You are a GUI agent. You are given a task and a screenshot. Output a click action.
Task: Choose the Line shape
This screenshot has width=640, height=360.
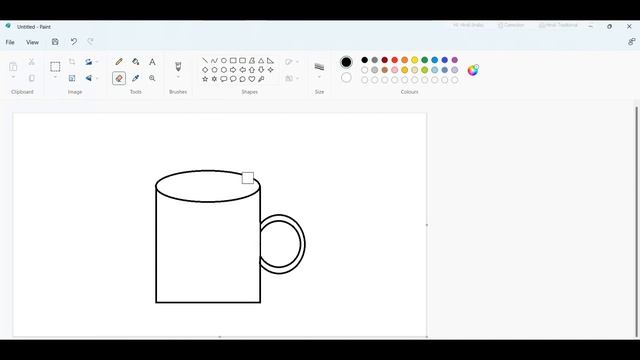point(205,60)
